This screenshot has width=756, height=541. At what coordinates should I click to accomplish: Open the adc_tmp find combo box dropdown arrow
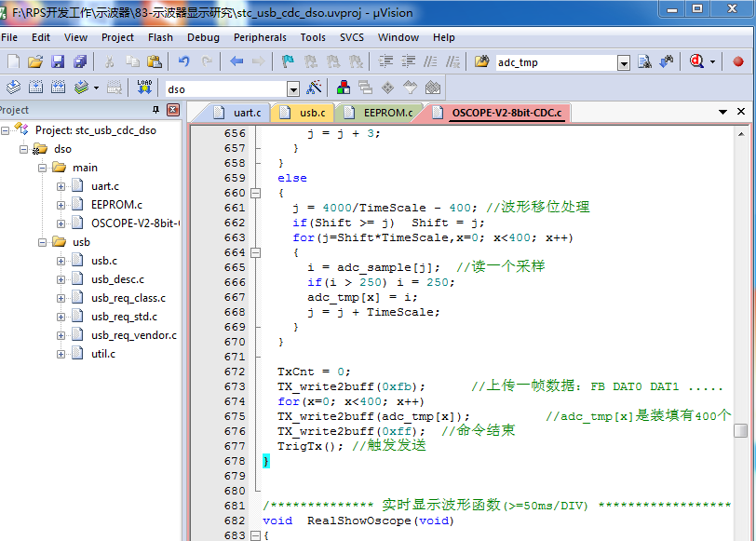624,62
